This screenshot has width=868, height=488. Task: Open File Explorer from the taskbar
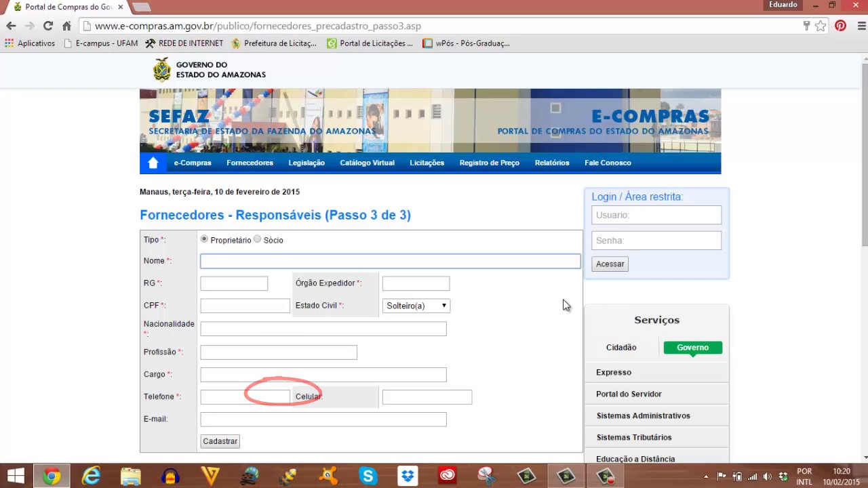pos(130,476)
